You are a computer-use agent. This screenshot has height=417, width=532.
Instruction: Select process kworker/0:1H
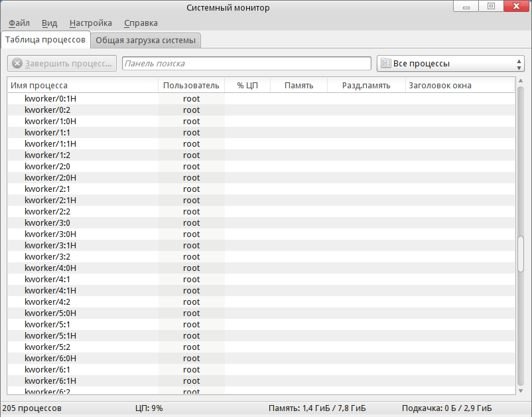tap(261, 99)
